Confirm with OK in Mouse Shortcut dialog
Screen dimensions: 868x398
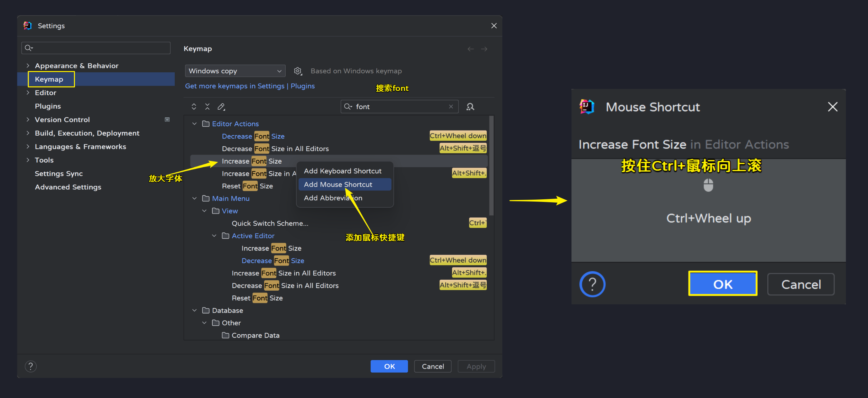coord(723,284)
